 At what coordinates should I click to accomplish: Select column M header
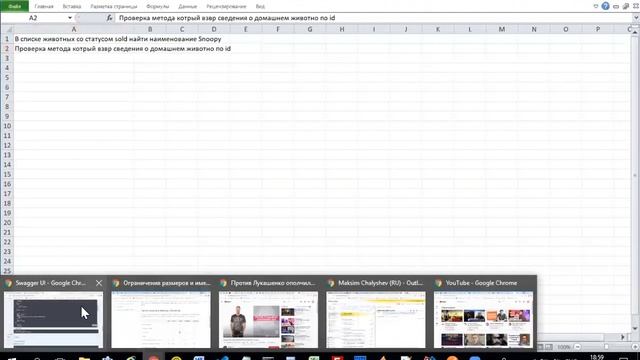click(502, 29)
